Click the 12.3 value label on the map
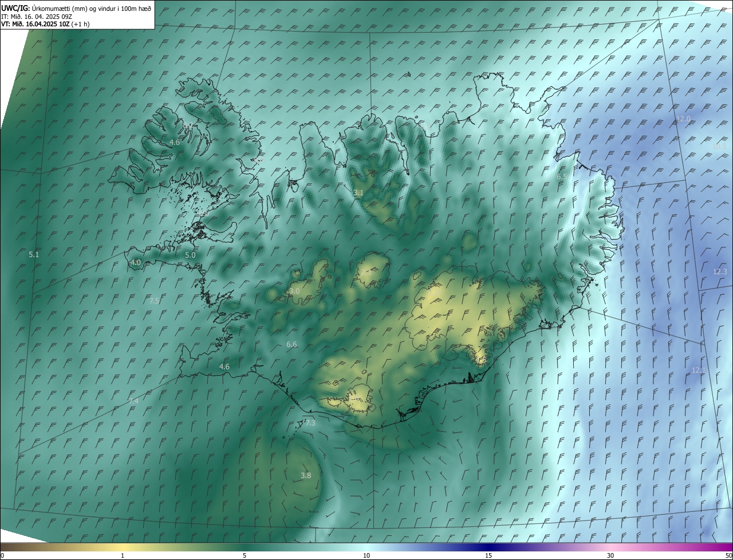The height and width of the screenshot is (560, 733). 720,272
